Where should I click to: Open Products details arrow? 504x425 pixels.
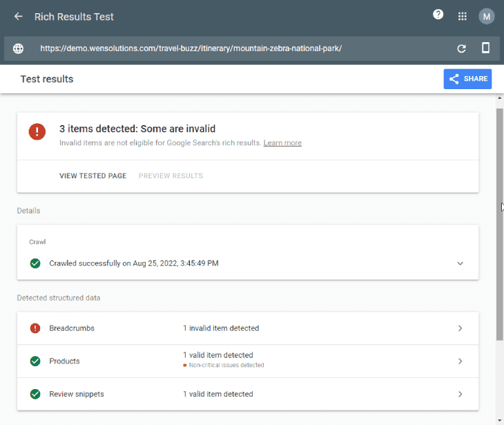click(x=461, y=361)
